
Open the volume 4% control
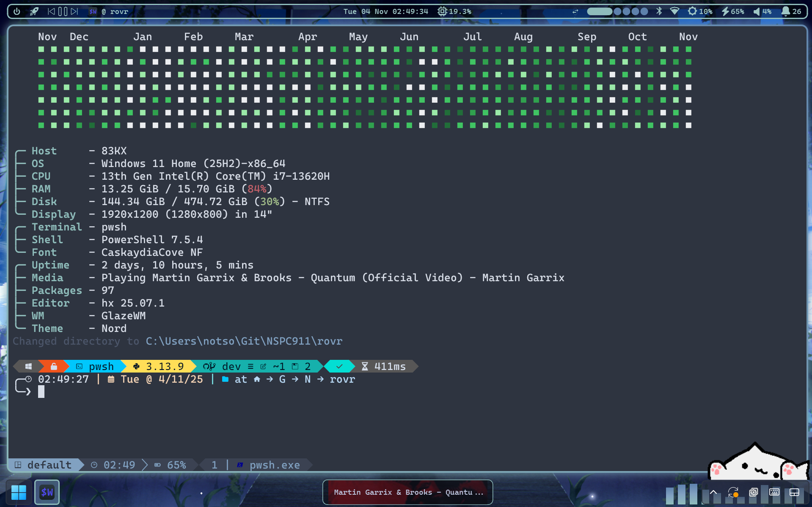coord(760,11)
